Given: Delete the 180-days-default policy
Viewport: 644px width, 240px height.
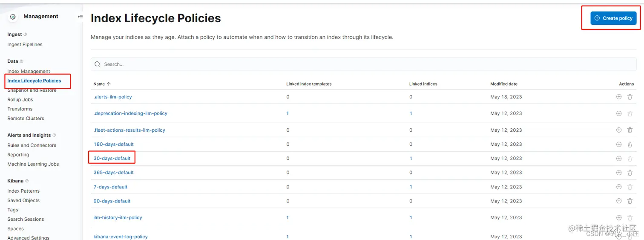Looking at the screenshot, I should click(x=630, y=144).
